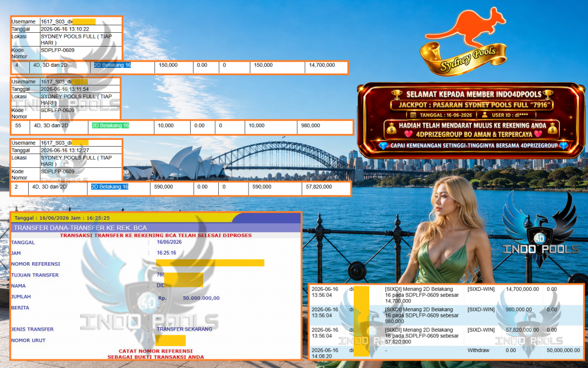
Task: Select the CAPAI KEMENANGAN SETINGGI-TINGGINYA line
Action: [x=474, y=145]
